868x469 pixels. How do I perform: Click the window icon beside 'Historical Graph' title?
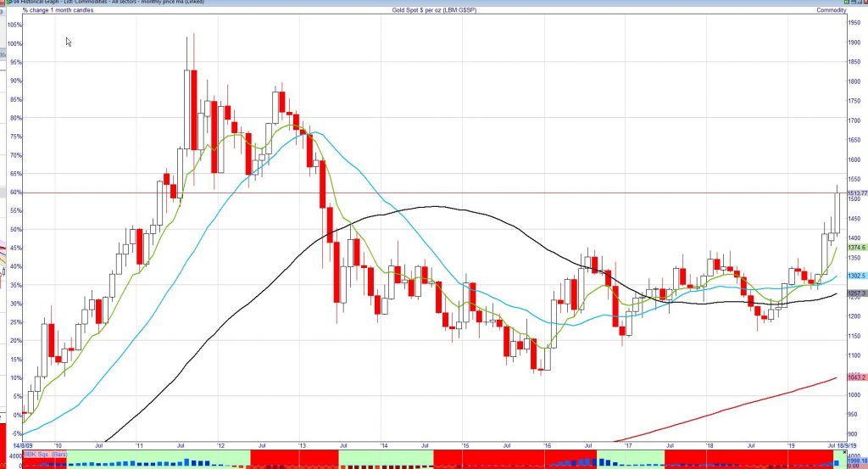point(8,3)
